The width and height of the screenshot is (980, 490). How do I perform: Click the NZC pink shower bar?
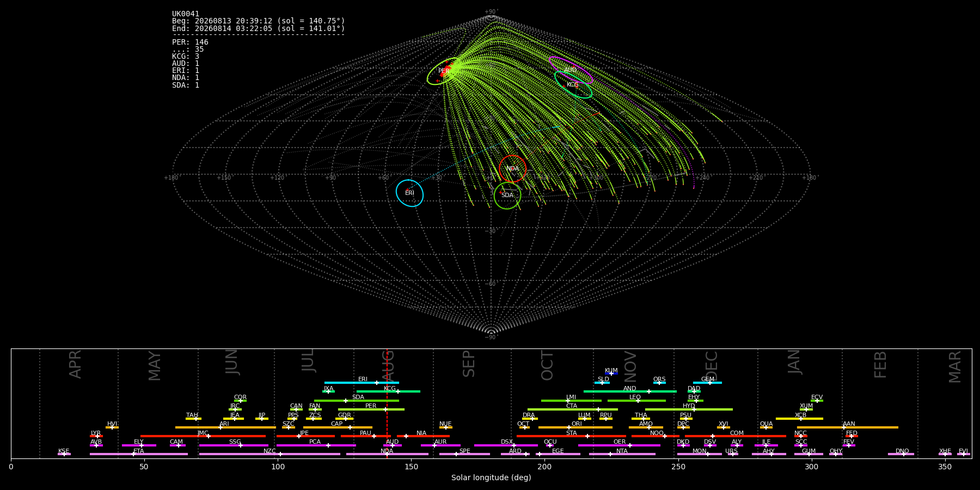point(269,454)
